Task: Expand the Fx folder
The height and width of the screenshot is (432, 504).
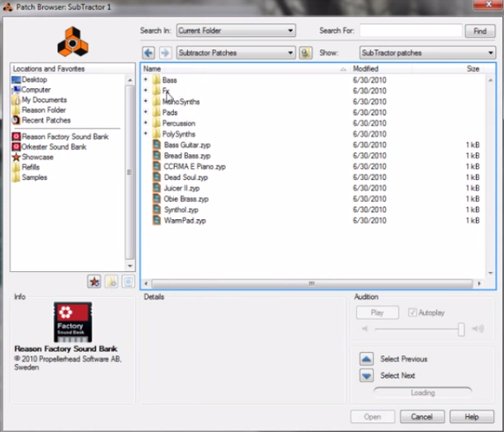Action: coord(146,90)
